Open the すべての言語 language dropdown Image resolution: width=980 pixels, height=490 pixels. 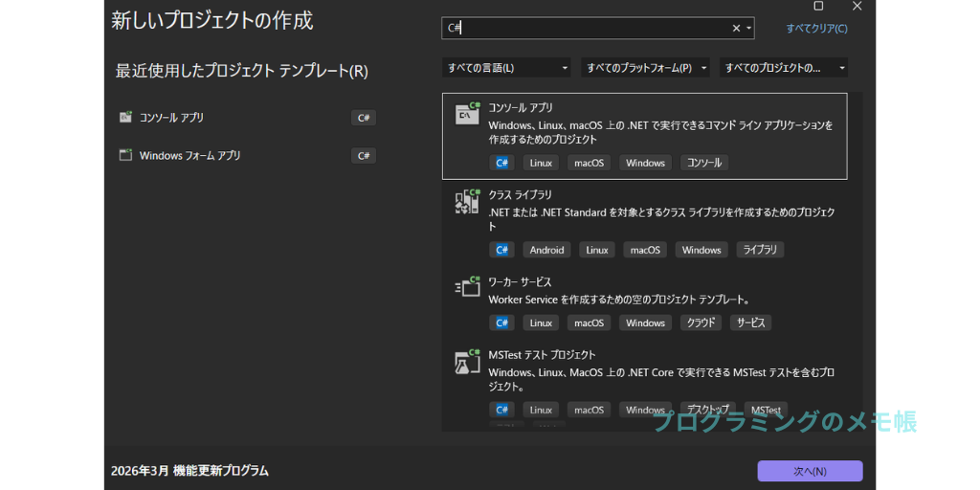pyautogui.click(x=506, y=68)
